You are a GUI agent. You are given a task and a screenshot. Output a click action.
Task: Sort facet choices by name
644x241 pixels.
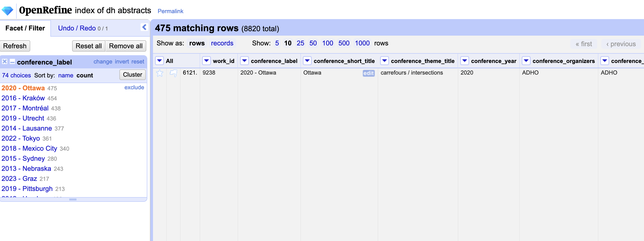coord(66,75)
